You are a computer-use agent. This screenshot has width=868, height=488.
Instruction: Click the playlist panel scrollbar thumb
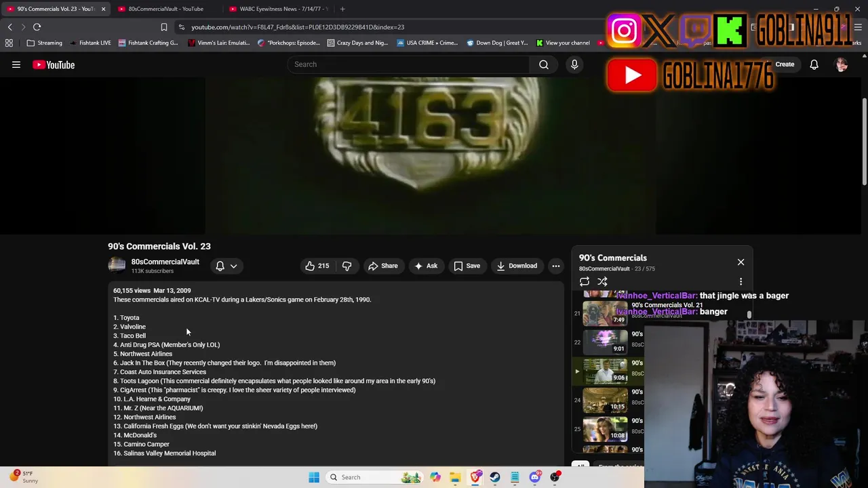pos(749,314)
